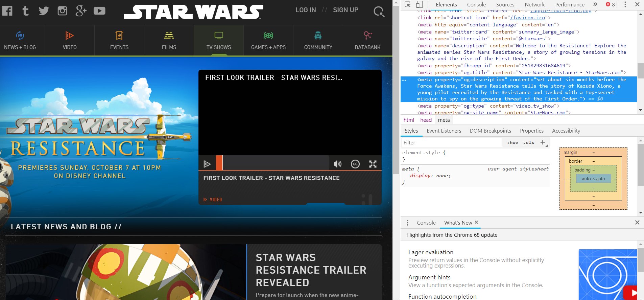Open the Tumblr social icon

(25, 11)
